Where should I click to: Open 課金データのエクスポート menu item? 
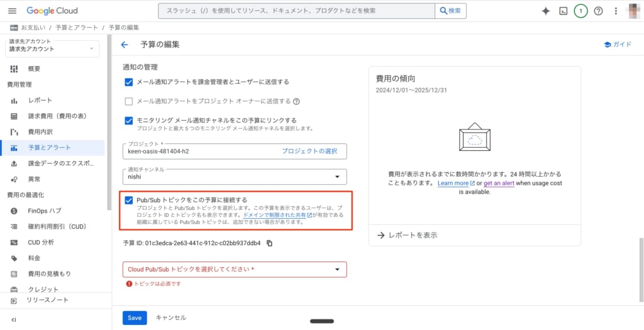(x=52, y=164)
